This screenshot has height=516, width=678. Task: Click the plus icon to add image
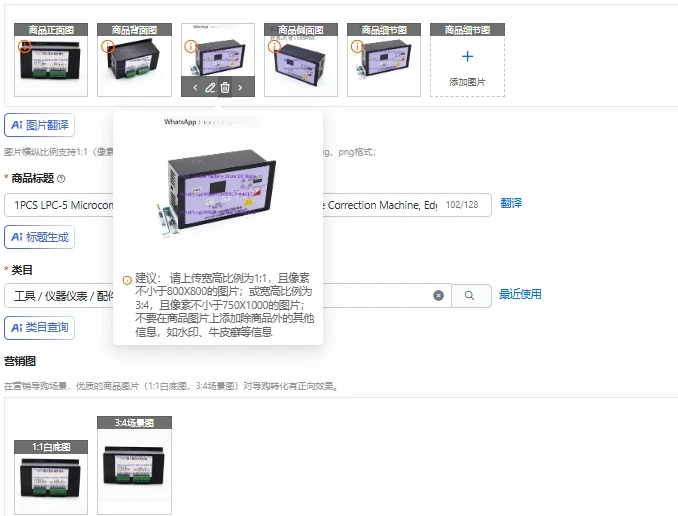[467, 57]
